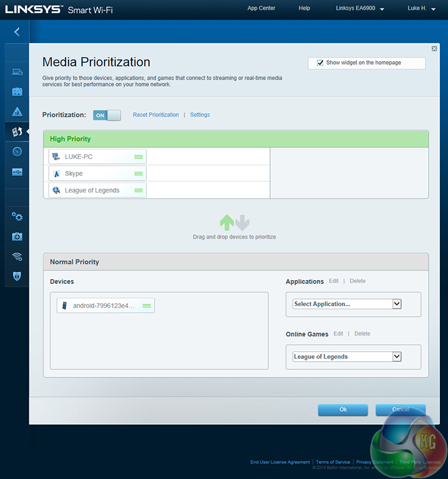Select the Skype high priority entry
This screenshot has height=479, width=448.
click(x=97, y=173)
